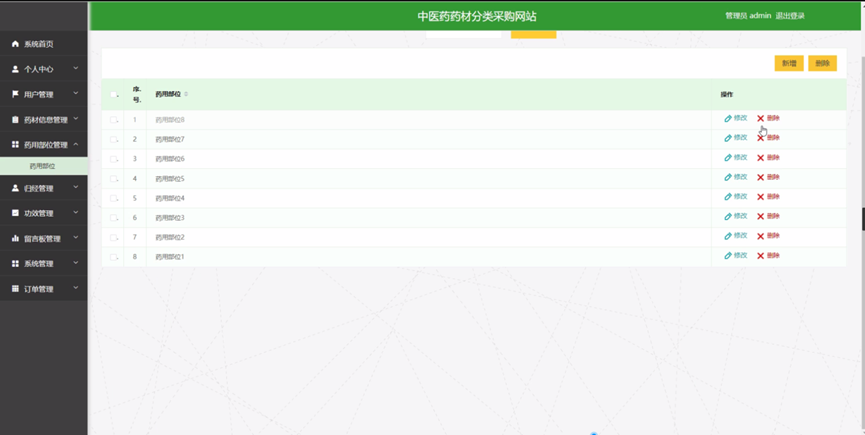Image resolution: width=865 pixels, height=435 pixels.
Task: Check the box for row 药用部位8
Action: pos(113,120)
